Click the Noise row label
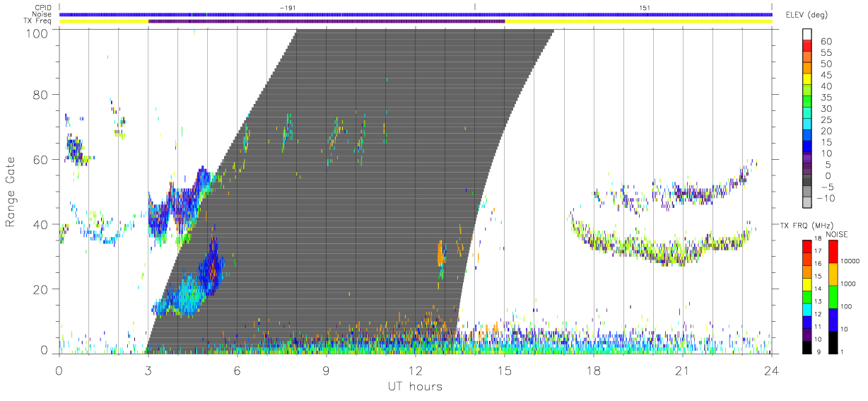Screen dimensions: 868x401 42,13
